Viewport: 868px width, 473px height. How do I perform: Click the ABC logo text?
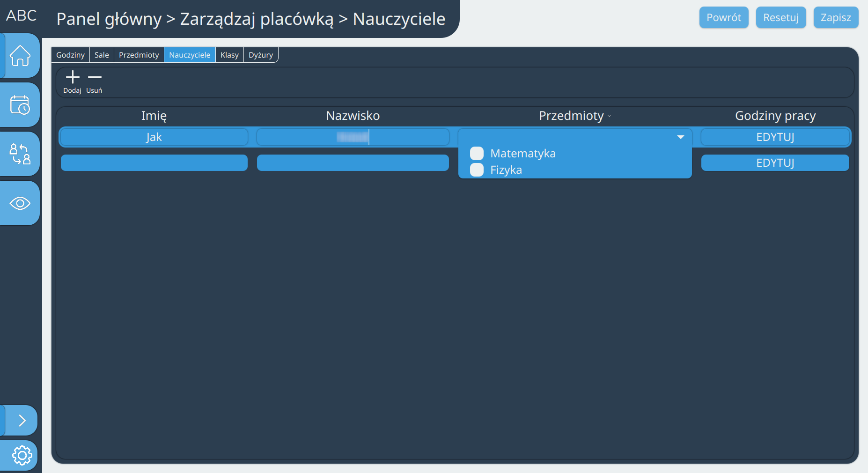point(21,15)
